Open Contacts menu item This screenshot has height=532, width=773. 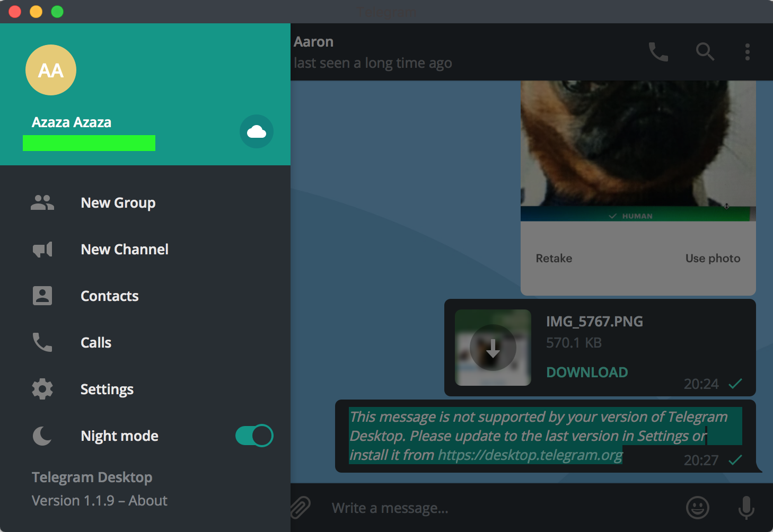coord(145,296)
